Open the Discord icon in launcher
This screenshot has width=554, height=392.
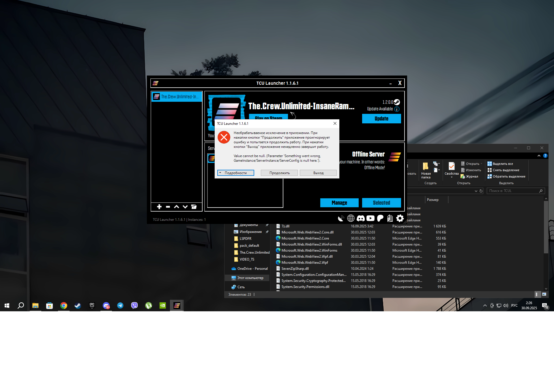click(361, 218)
